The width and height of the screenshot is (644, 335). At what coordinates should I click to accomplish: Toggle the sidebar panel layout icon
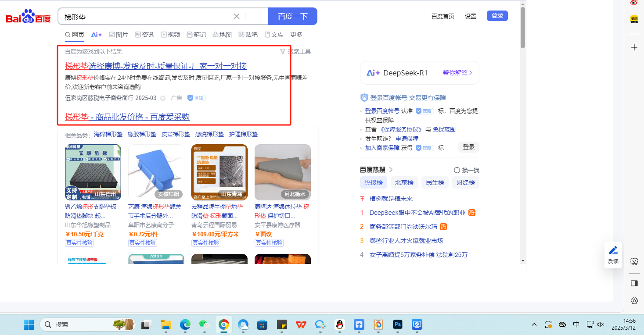coord(634,283)
